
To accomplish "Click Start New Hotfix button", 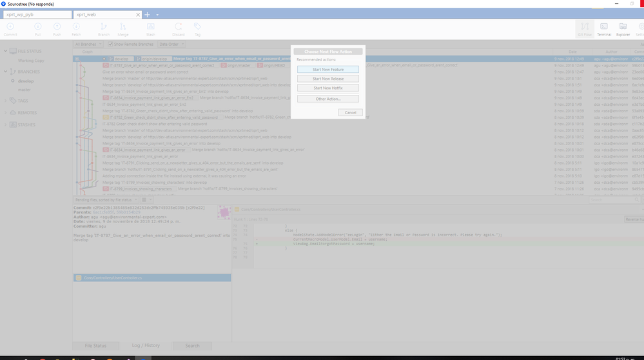I will pyautogui.click(x=327, y=88).
